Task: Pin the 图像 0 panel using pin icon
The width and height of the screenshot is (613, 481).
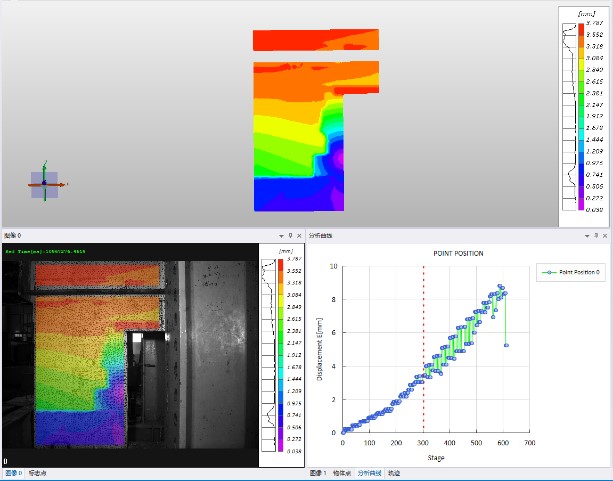Action: 289,235
